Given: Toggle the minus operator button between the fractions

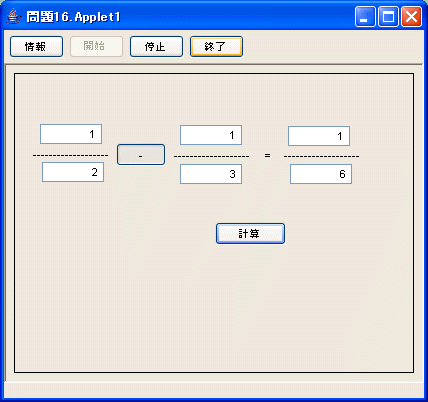Looking at the screenshot, I should 141,155.
